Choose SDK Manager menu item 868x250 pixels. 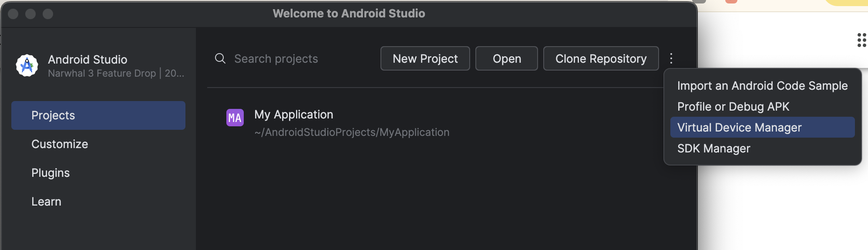[x=762, y=149]
